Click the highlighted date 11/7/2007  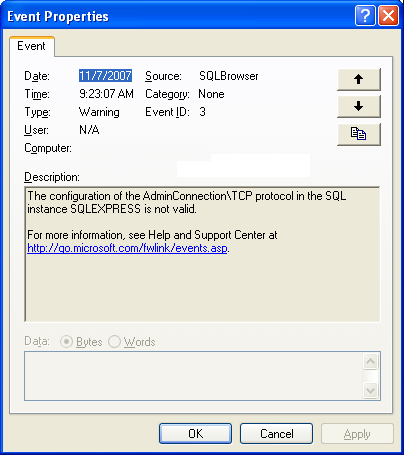click(105, 76)
